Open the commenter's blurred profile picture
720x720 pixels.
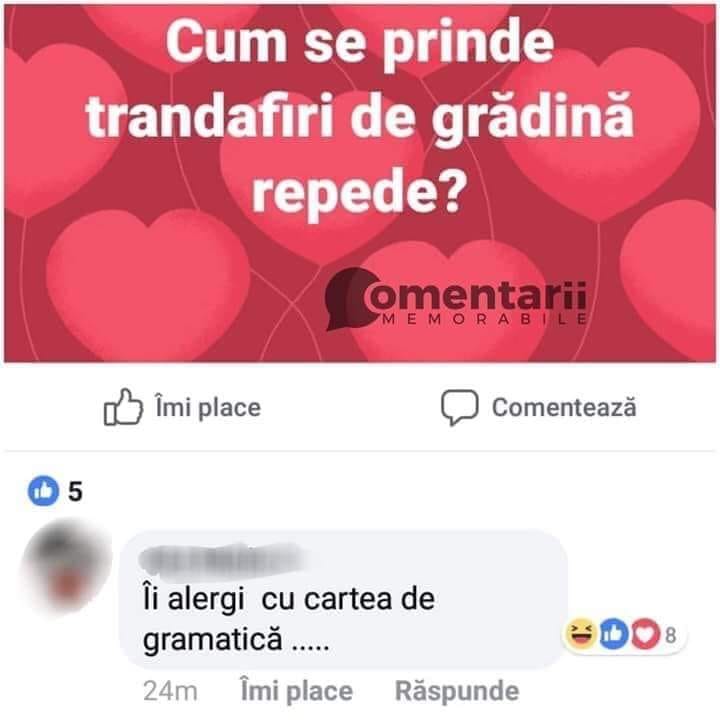tap(67, 566)
